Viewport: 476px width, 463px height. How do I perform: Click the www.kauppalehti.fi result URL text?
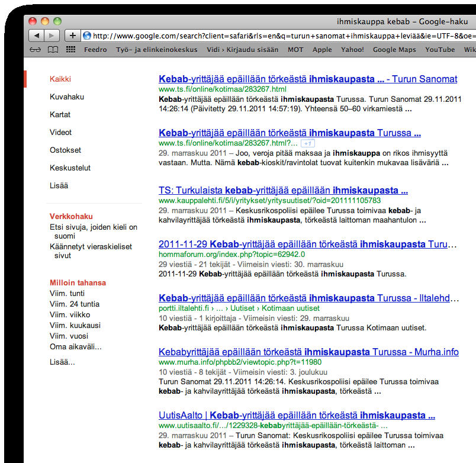(269, 200)
